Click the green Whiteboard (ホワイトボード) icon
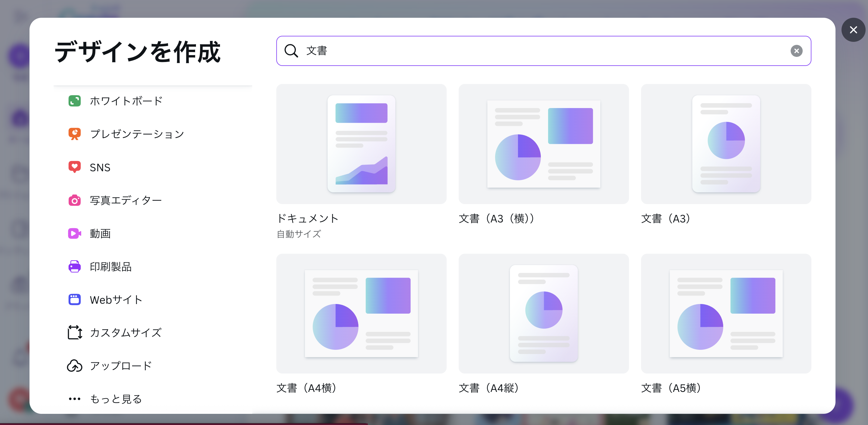 pos(74,101)
